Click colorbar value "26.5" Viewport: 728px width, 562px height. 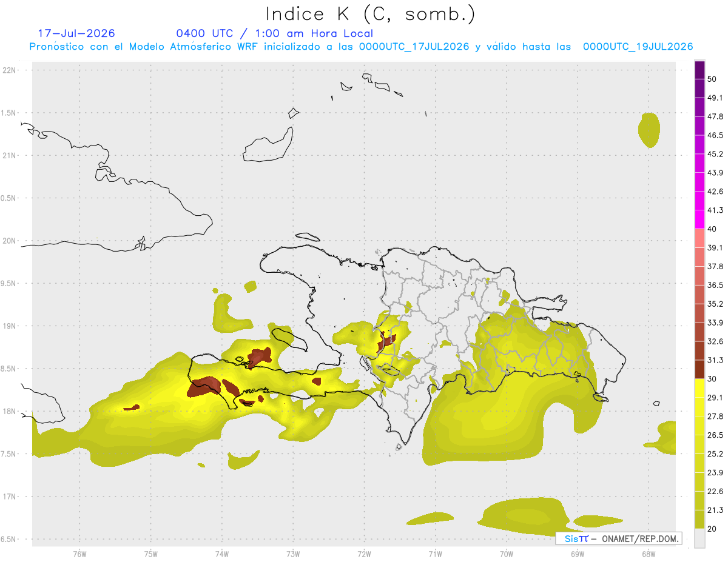715,435
